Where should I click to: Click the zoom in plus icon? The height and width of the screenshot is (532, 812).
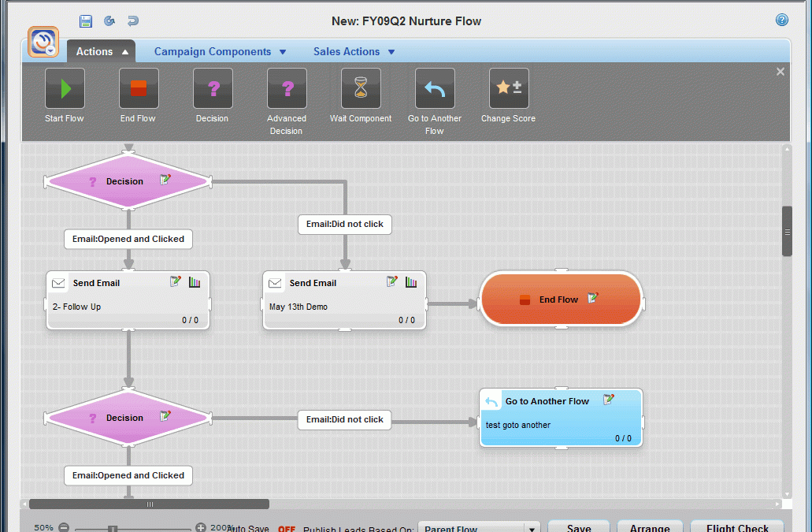tap(201, 527)
